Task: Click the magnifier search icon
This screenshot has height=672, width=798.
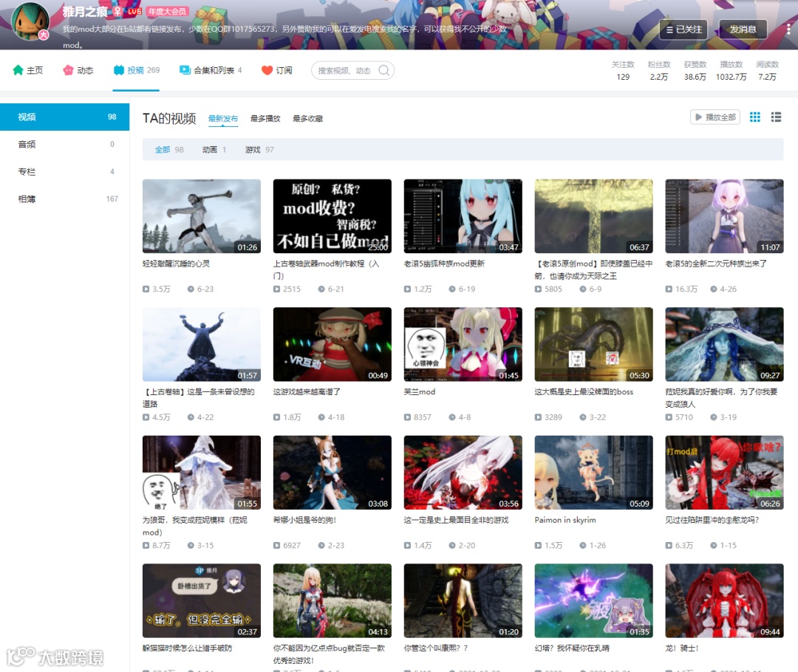Action: [385, 70]
